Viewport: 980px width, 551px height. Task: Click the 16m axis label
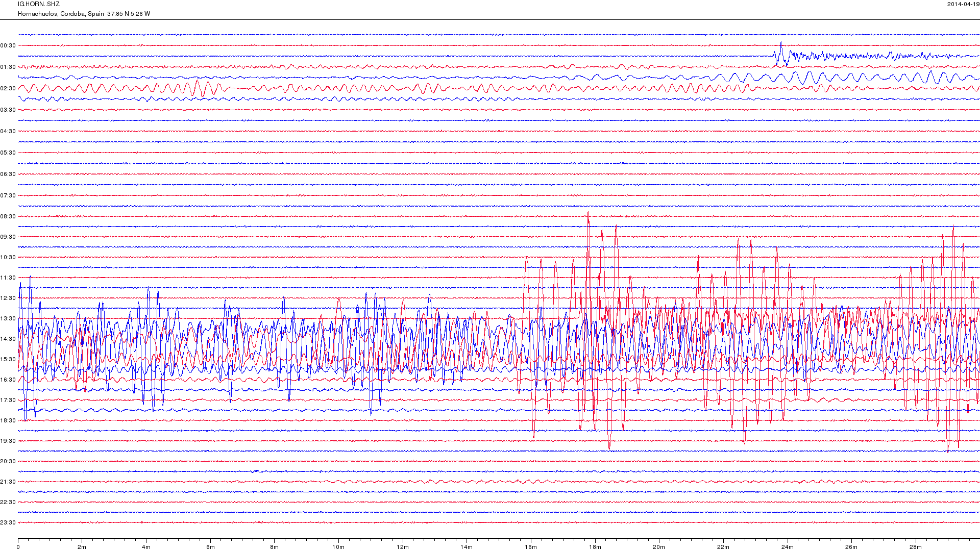click(531, 547)
